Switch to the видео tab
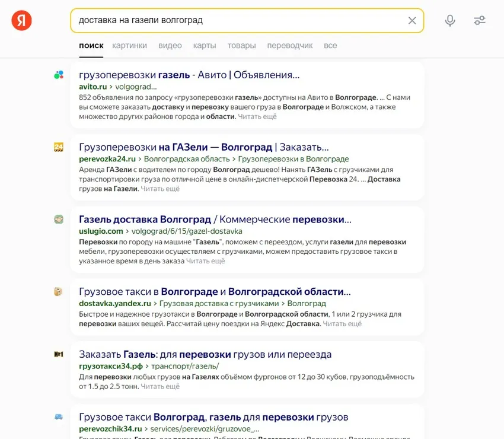Image resolution: width=504 pixels, height=439 pixels. point(170,45)
